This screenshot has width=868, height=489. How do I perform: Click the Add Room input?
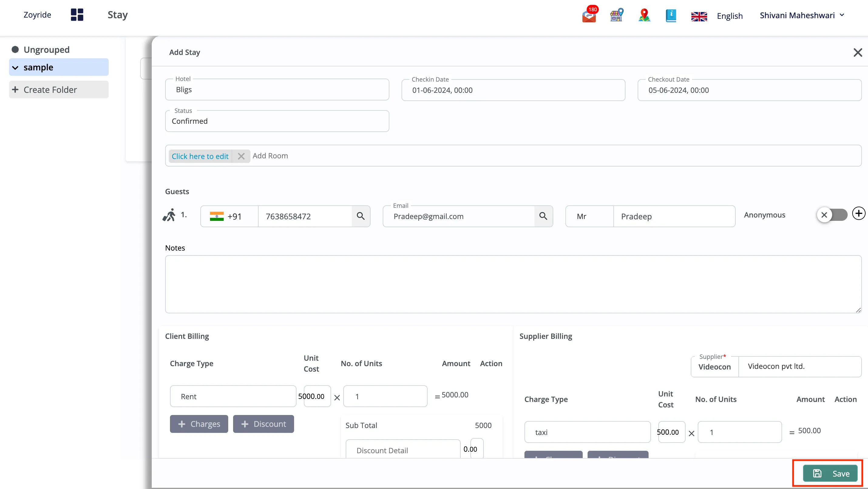pyautogui.click(x=270, y=156)
